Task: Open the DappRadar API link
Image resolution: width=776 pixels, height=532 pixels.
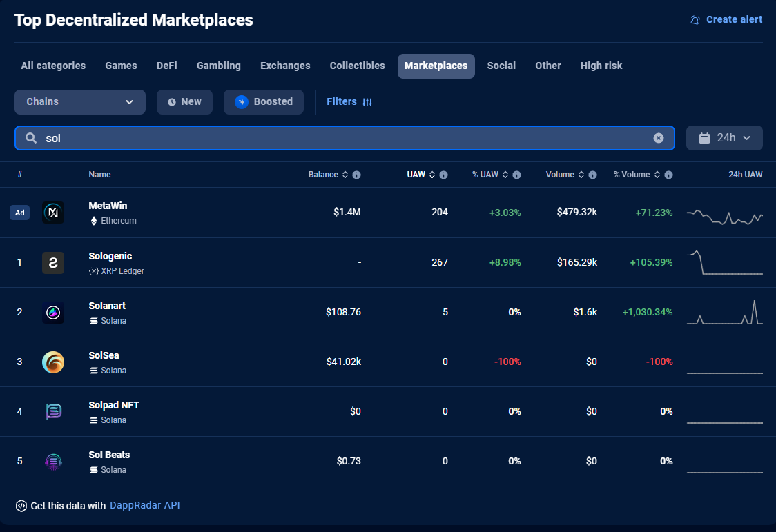Action: click(144, 506)
